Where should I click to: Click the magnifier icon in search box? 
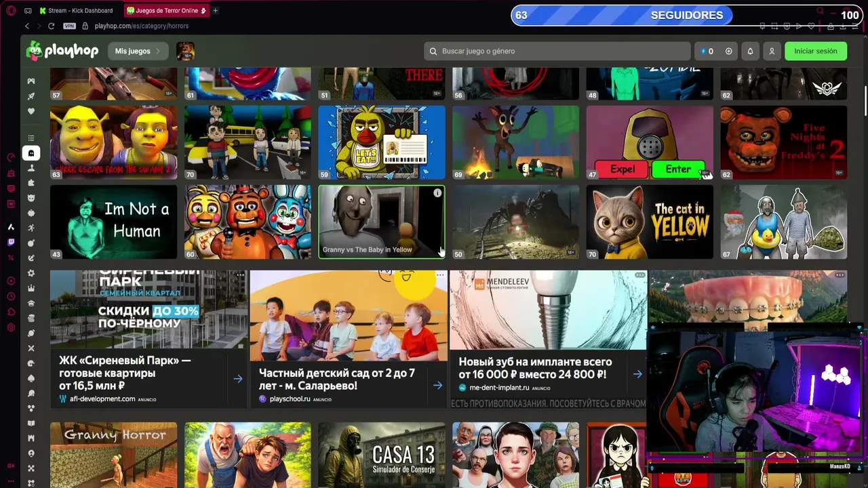[x=433, y=51]
